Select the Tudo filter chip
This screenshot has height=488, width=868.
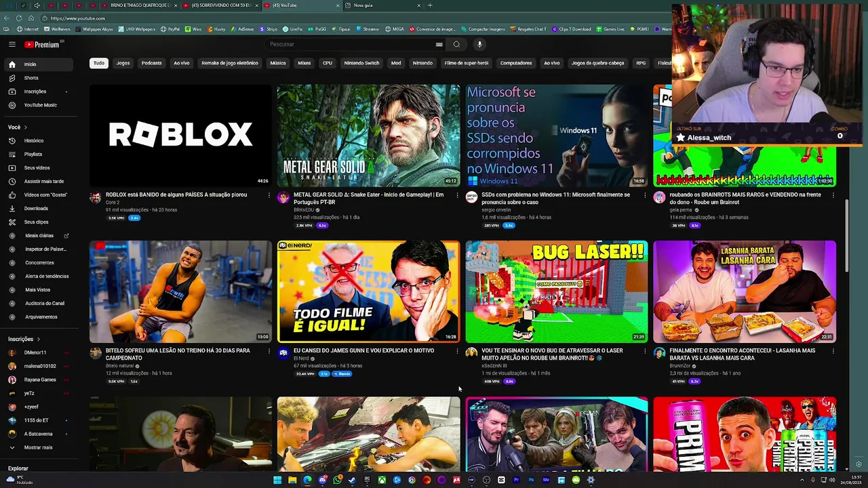[99, 63]
